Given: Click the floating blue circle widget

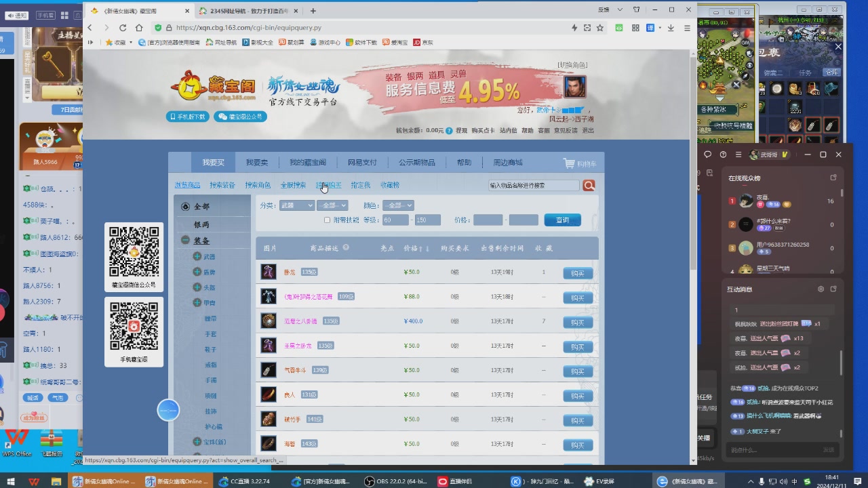Looking at the screenshot, I should point(168,410).
